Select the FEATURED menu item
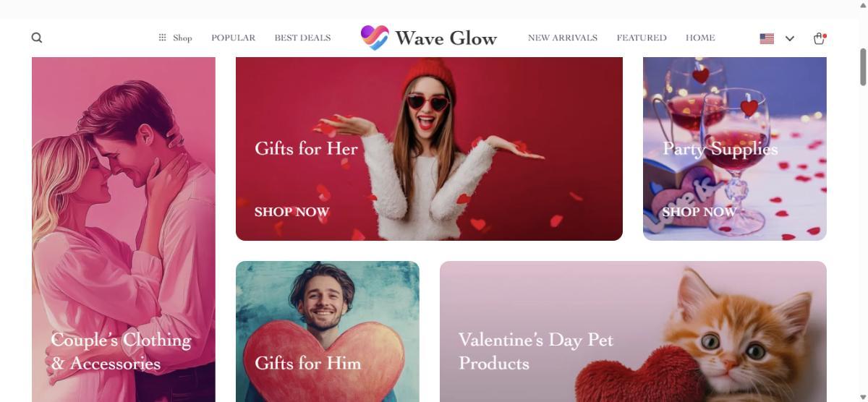 pos(642,38)
